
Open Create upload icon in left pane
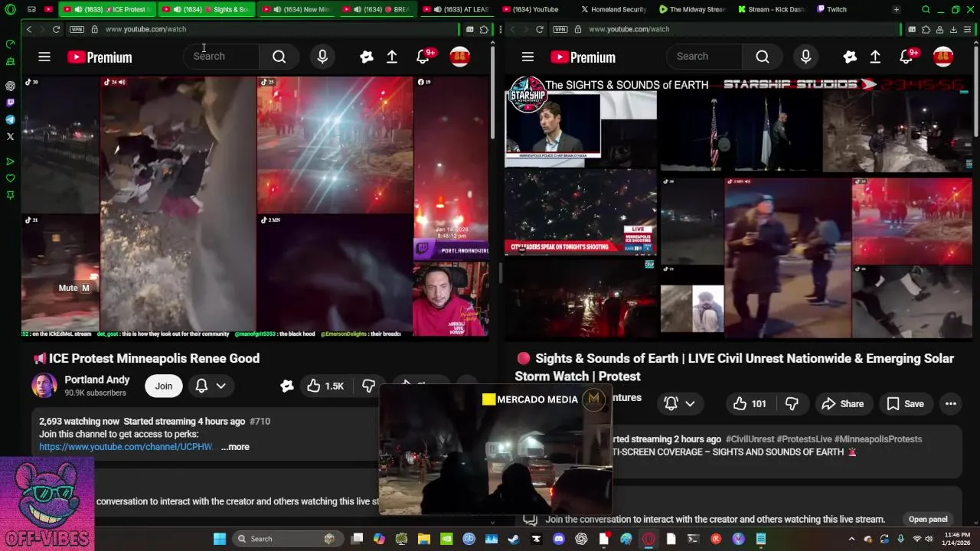click(392, 57)
